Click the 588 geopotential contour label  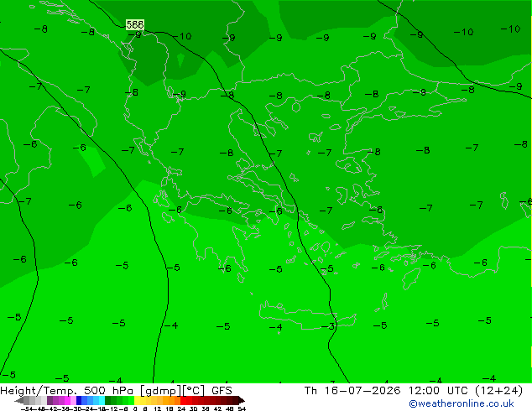(x=135, y=25)
